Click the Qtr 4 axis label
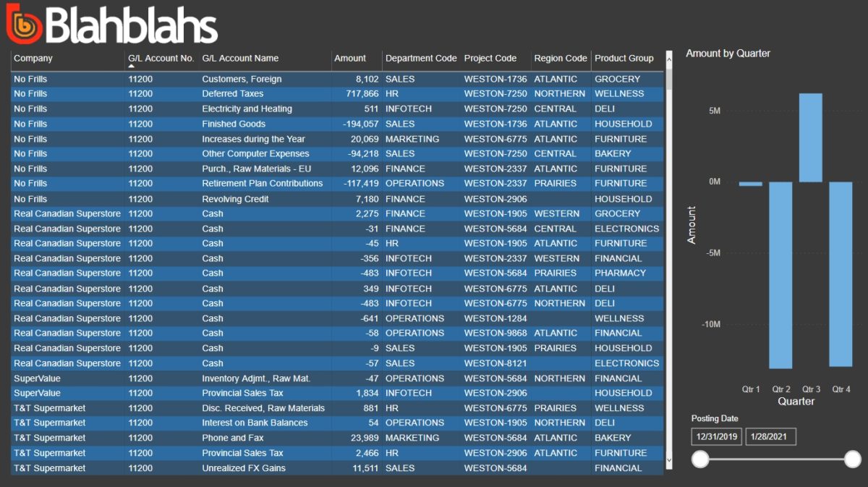The height and width of the screenshot is (487, 868). (x=841, y=389)
